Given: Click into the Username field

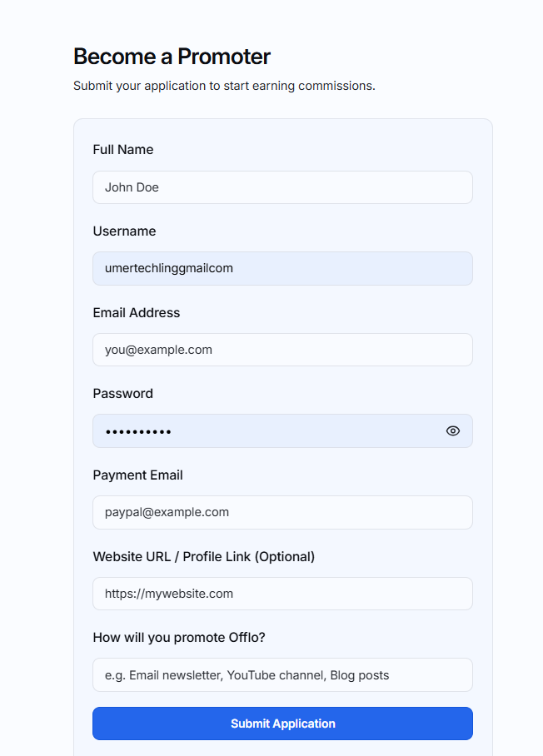Looking at the screenshot, I should [282, 268].
